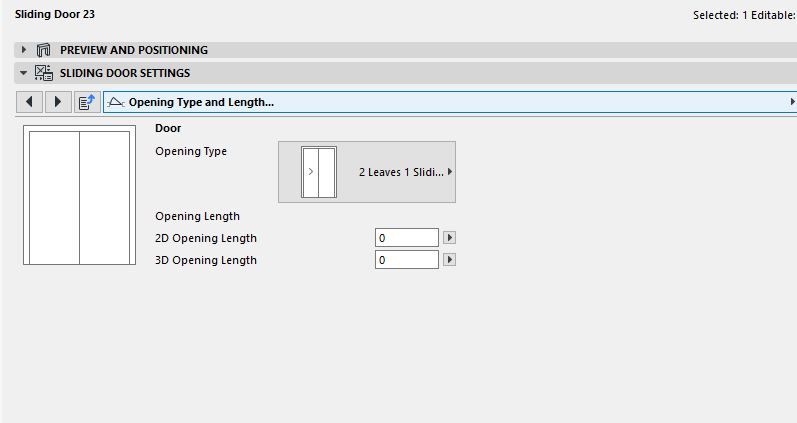797x423 pixels.
Task: Open the Preview and Positioning header label
Action: tap(134, 50)
